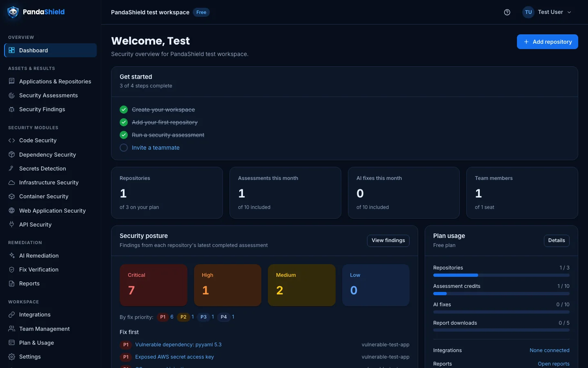Click the Security Findings bug icon

point(12,109)
